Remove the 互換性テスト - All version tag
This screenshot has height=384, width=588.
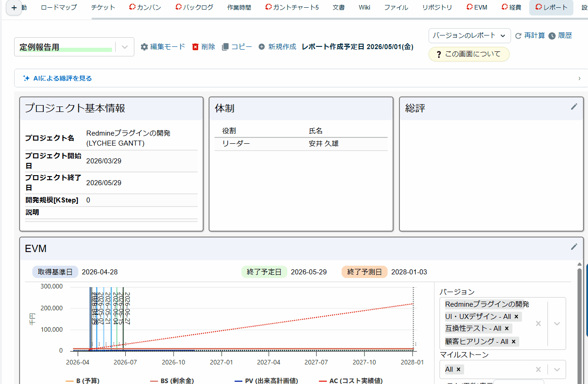[506, 328]
